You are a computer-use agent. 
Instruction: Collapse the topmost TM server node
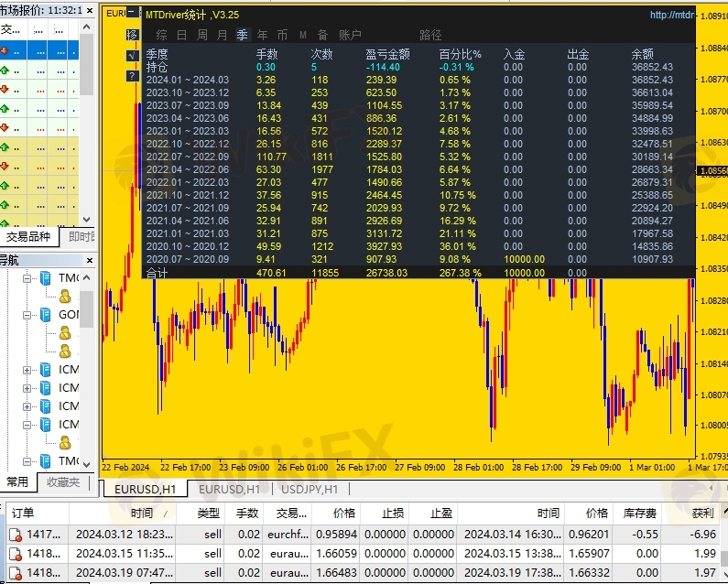(27, 278)
